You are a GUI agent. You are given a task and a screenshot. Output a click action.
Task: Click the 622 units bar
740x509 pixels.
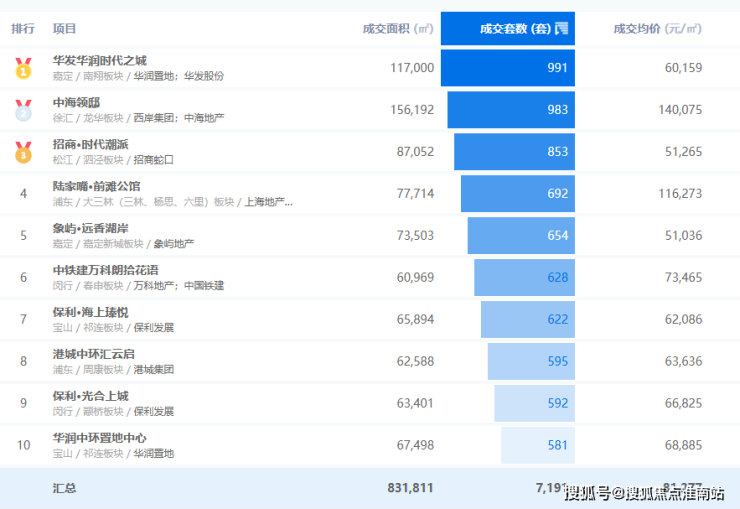point(528,320)
